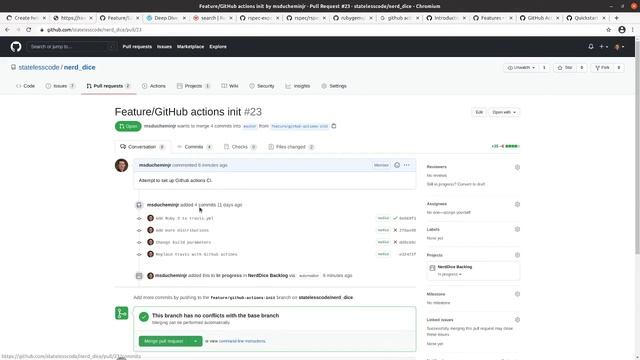Click the Merge pull request button

(164, 341)
